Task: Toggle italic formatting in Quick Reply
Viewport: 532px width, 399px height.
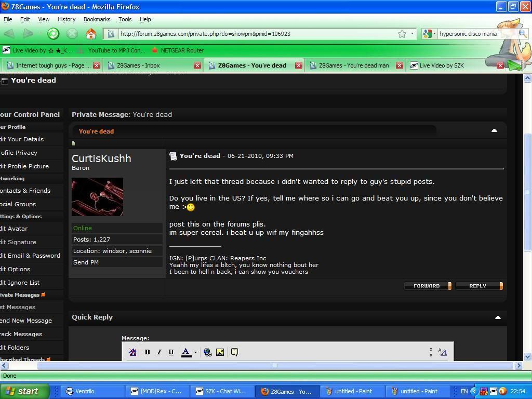Action: (x=159, y=352)
